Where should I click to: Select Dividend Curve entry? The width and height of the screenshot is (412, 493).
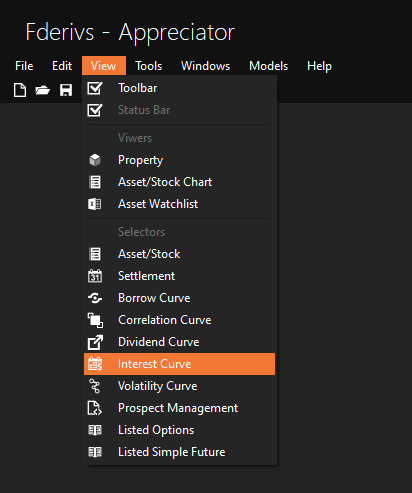[x=179, y=342]
